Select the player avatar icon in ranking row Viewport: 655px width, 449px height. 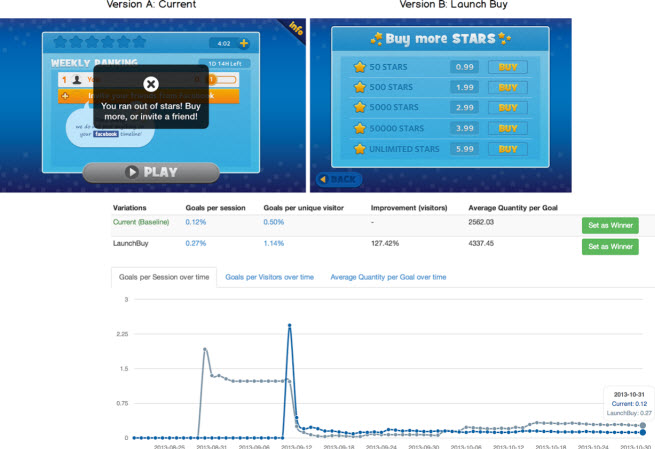pyautogui.click(x=77, y=79)
